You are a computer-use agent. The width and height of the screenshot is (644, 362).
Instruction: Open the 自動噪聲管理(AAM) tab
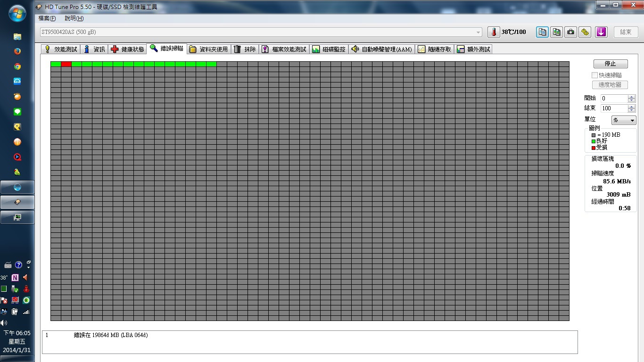(382, 49)
